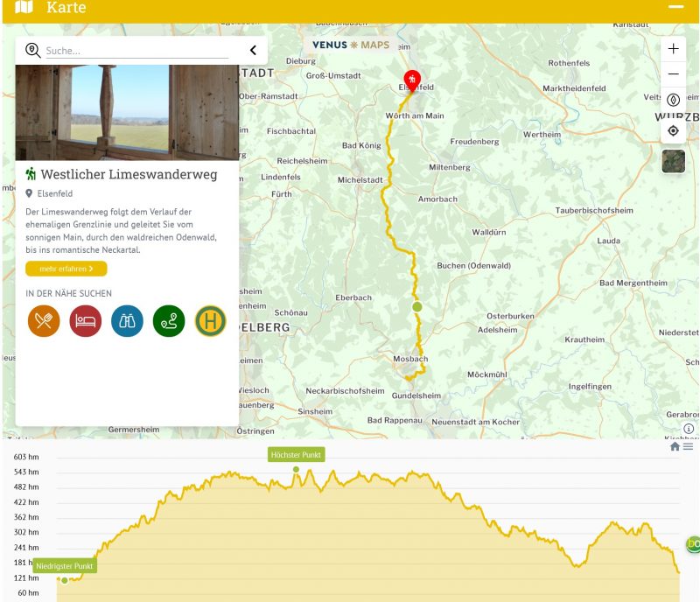Collapse the info sidebar with the chevron
700x602 pixels.
tap(253, 51)
